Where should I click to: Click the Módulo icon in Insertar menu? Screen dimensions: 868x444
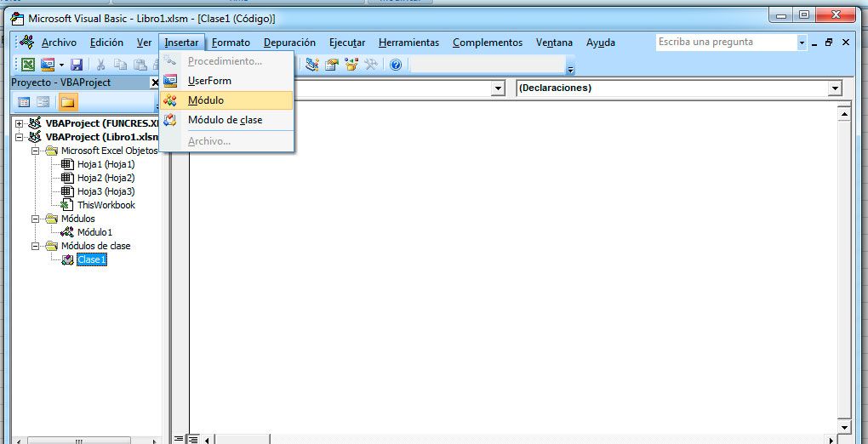[x=170, y=100]
